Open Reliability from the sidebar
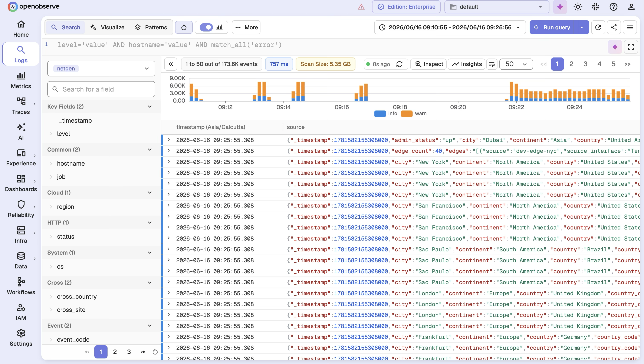This screenshot has width=644, height=364. (21, 209)
